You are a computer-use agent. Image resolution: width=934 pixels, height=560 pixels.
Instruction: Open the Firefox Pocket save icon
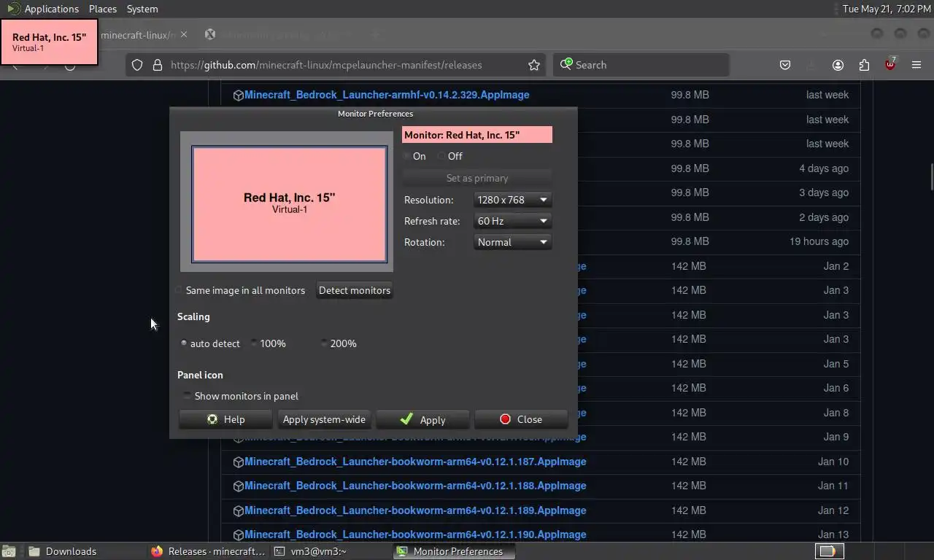[x=785, y=65]
